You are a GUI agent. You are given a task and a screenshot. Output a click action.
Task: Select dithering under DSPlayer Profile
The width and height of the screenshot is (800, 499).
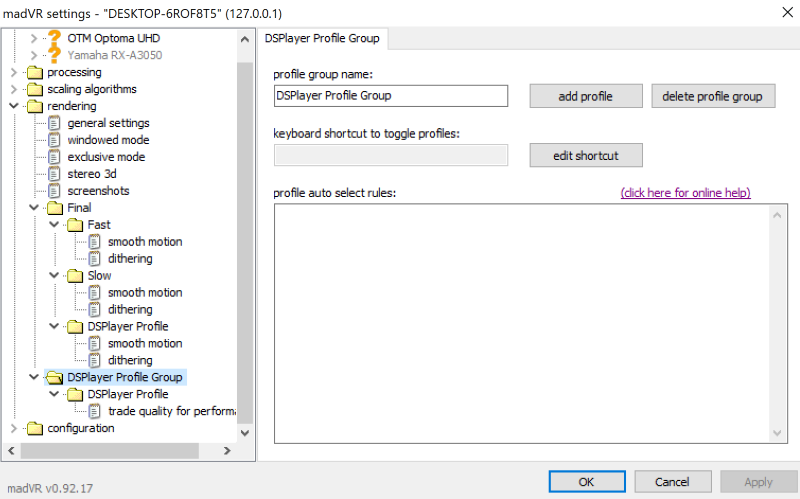click(x=130, y=360)
